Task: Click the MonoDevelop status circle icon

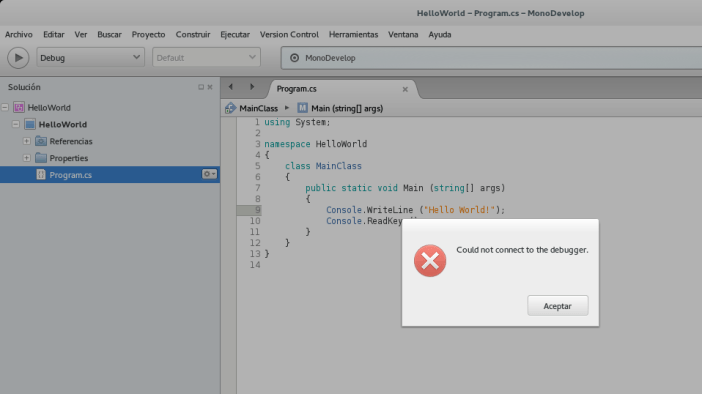Action: [x=294, y=58]
